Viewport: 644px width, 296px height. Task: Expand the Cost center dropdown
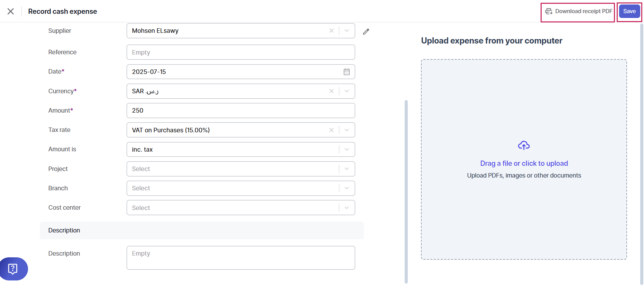[x=347, y=208]
